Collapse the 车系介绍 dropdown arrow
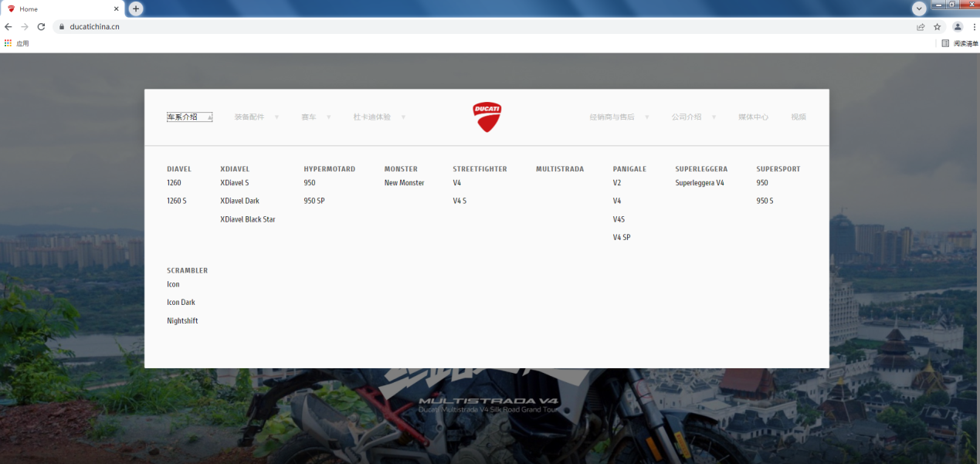The width and height of the screenshot is (980, 464). [209, 117]
